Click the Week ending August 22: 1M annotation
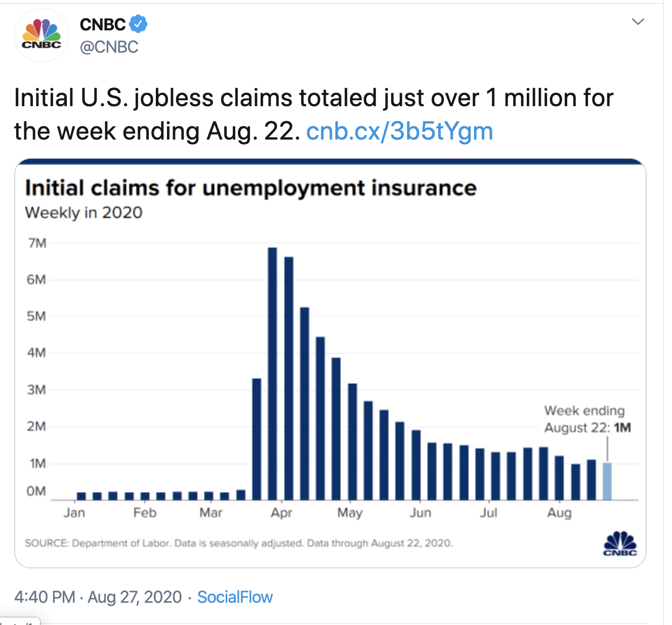 (587, 419)
